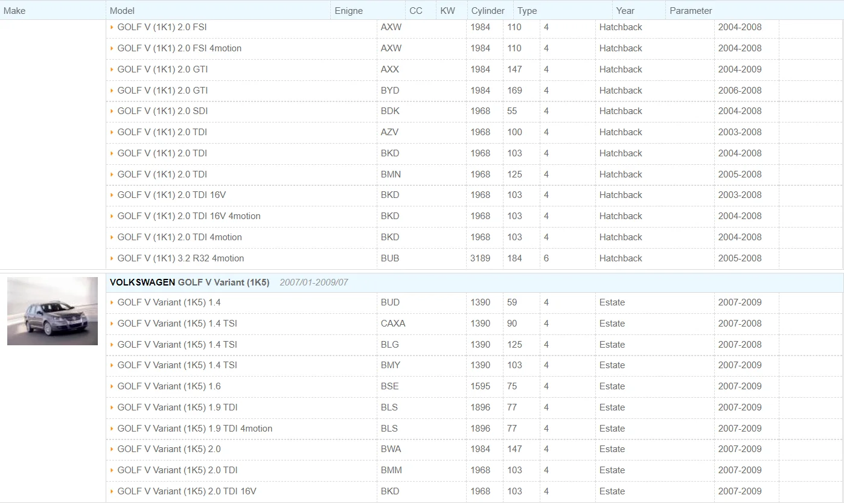
Task: Click the 2007/01-2009/07 production date text
Action: (x=314, y=282)
